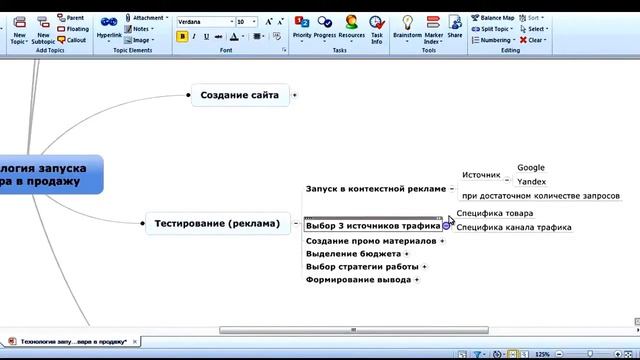The width and height of the screenshot is (640, 360).
Task: Close the Технология запу... document tab
Action: (135, 341)
